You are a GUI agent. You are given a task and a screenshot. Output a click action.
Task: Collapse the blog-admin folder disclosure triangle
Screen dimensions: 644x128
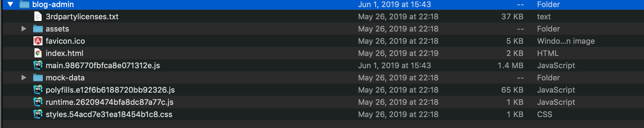tap(11, 5)
